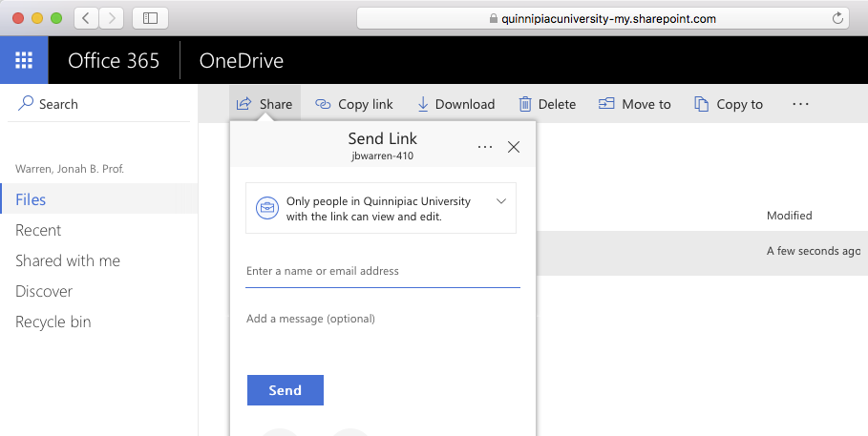Download the selected file
The height and width of the screenshot is (436, 868).
click(455, 104)
